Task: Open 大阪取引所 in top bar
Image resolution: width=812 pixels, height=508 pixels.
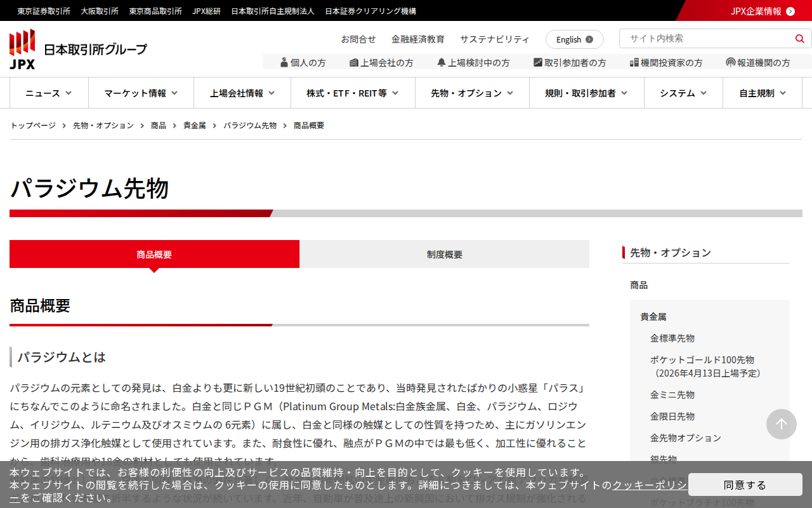Action: tap(100, 11)
